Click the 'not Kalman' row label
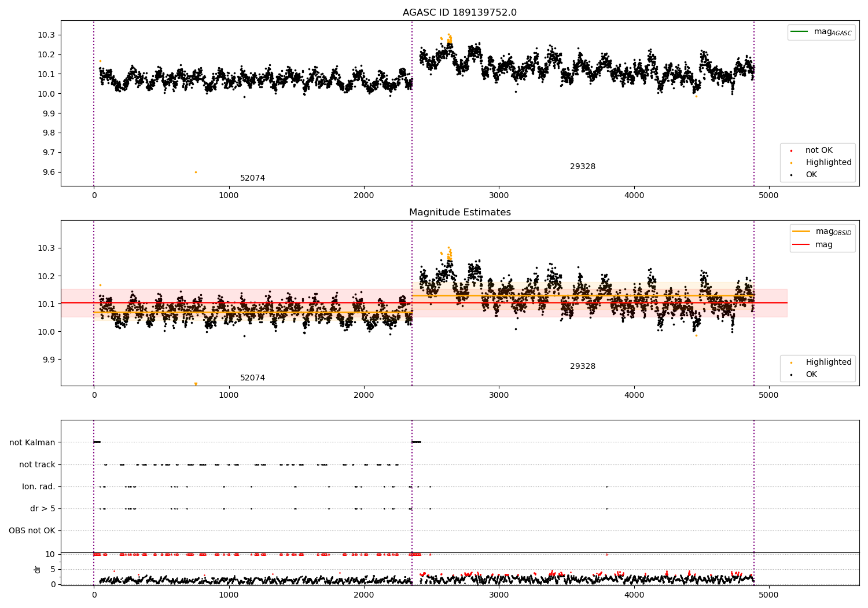 coord(32,443)
